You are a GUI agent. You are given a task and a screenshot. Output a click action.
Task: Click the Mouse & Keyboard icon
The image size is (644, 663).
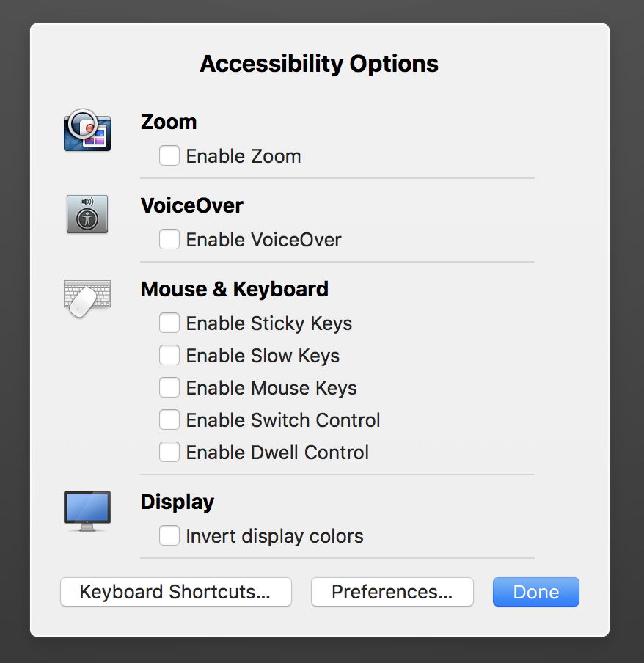87,298
